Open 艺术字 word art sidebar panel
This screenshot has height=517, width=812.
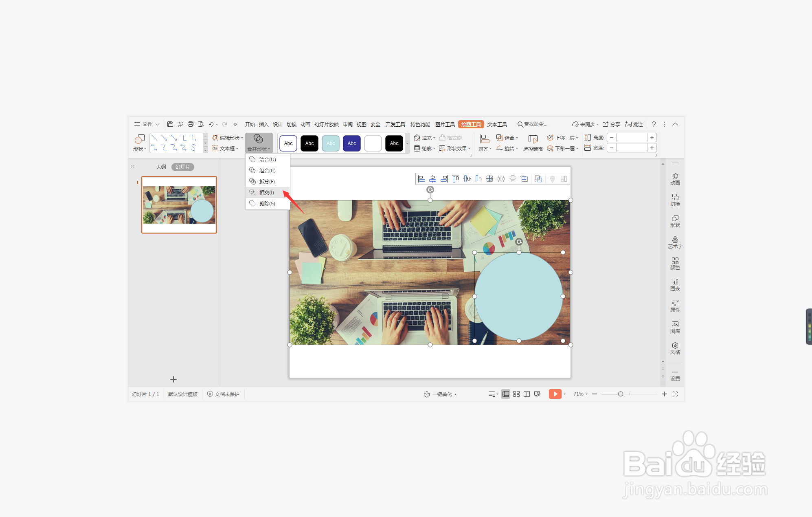pos(675,242)
